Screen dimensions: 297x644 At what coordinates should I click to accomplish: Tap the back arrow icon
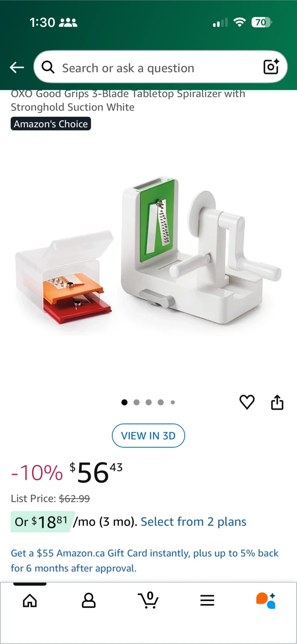click(17, 68)
